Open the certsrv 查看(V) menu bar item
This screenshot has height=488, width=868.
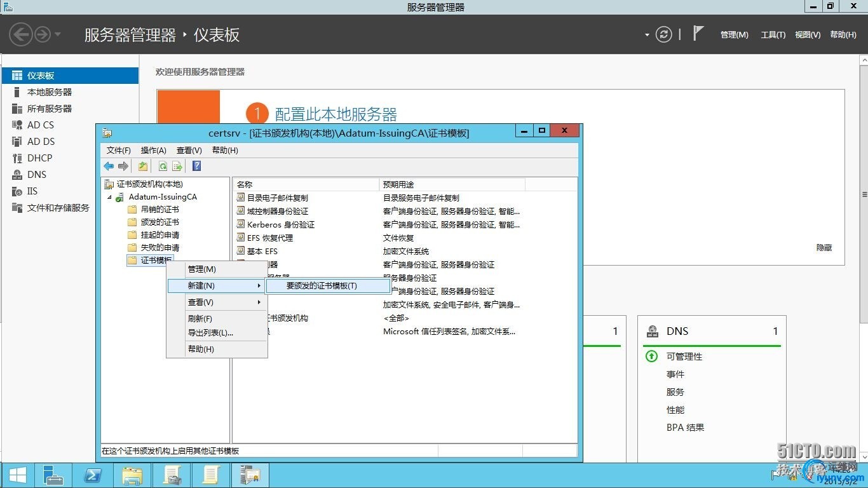coord(189,151)
